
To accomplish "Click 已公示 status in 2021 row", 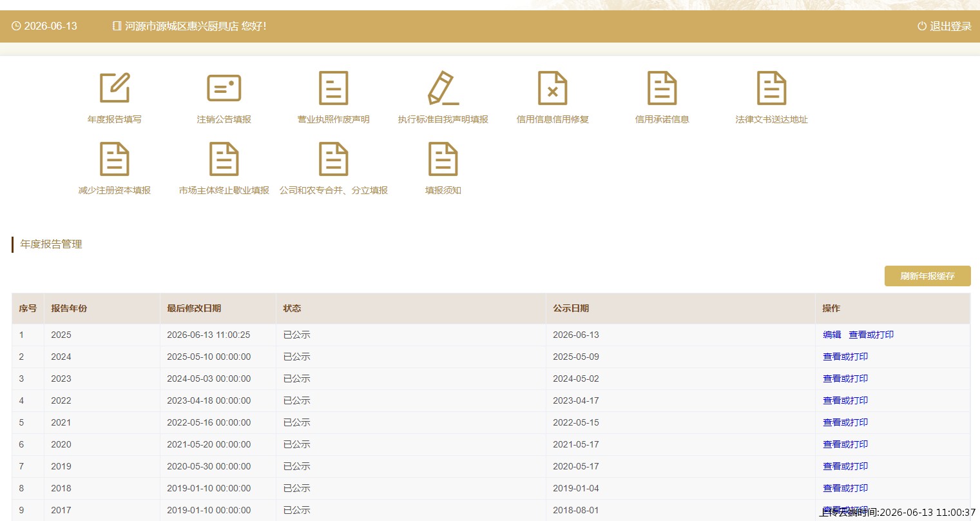I will click(x=296, y=422).
